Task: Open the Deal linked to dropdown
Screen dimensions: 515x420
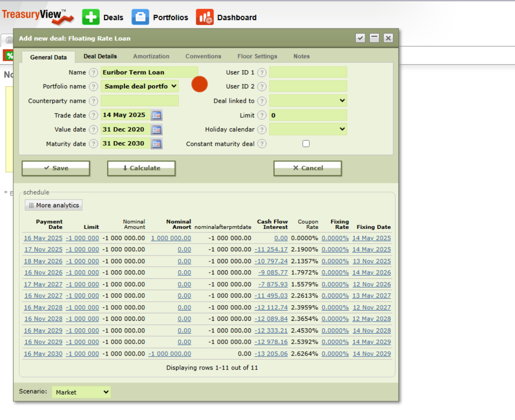Action: [308, 101]
